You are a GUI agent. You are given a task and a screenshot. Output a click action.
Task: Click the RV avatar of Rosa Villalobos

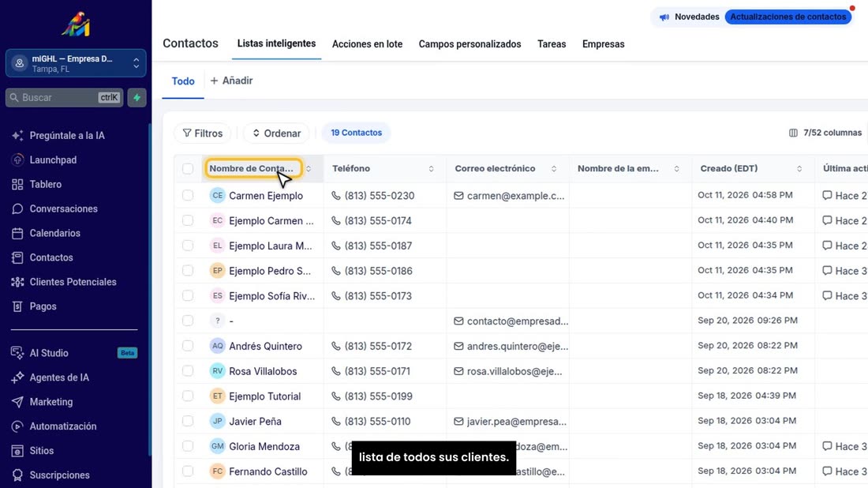coord(218,370)
